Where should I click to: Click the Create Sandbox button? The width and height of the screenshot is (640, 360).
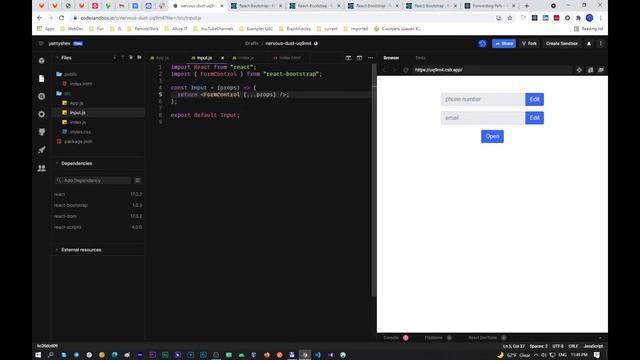(562, 43)
